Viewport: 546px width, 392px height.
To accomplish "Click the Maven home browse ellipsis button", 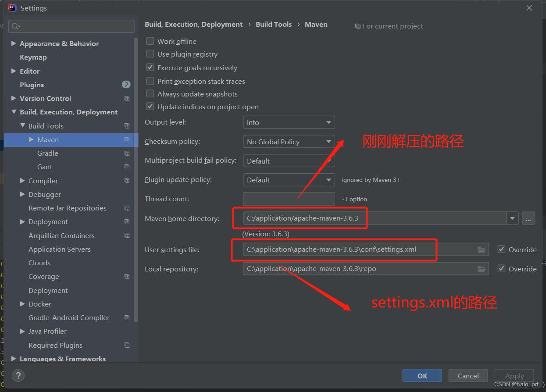I will (x=528, y=218).
